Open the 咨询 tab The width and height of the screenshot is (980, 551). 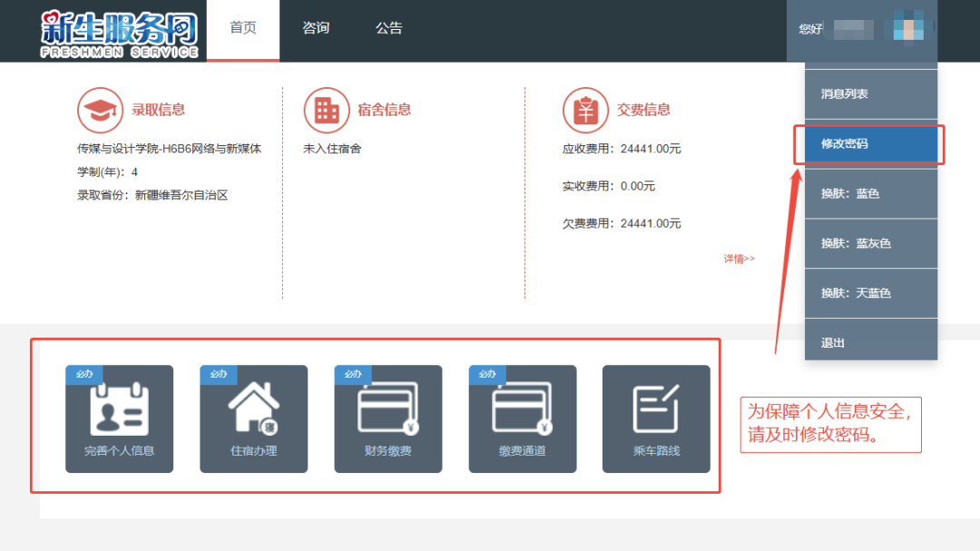pyautogui.click(x=316, y=30)
